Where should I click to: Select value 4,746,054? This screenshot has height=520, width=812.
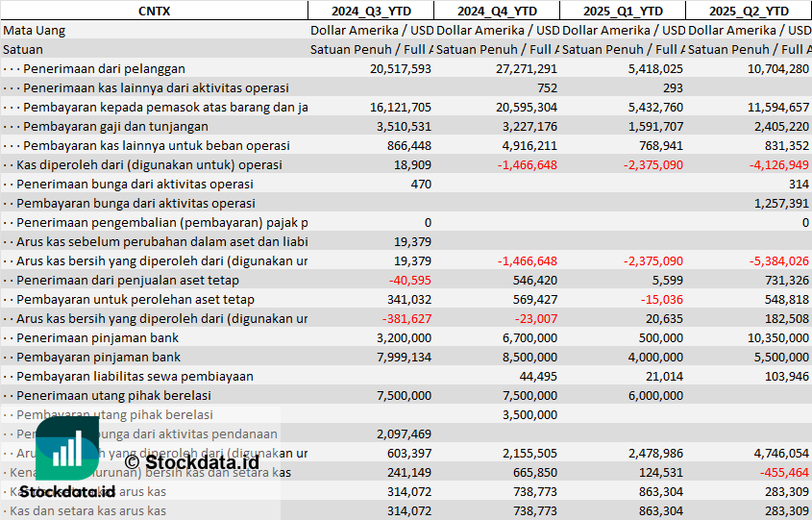click(x=781, y=453)
